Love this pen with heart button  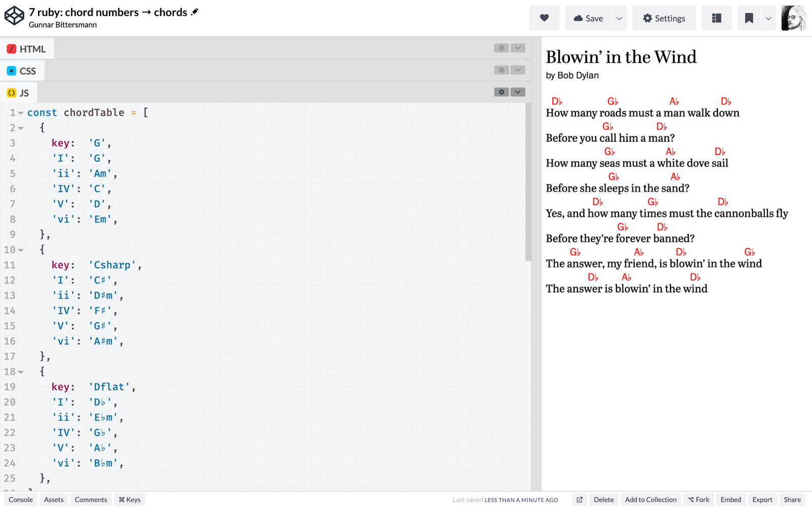tap(544, 18)
